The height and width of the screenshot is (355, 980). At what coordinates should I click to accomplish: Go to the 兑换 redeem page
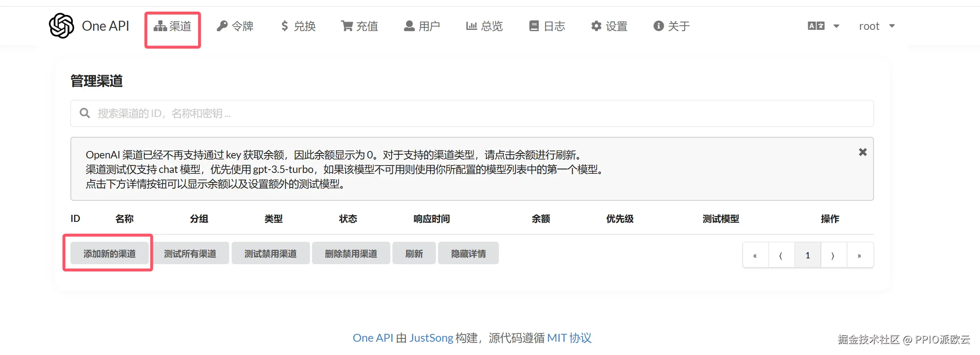[x=298, y=26]
